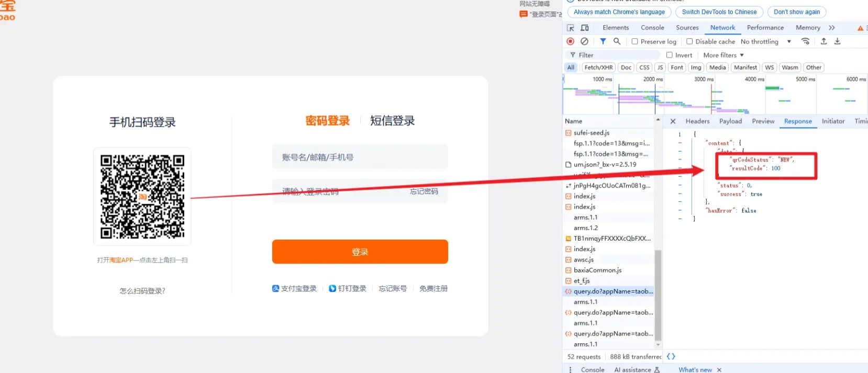The height and width of the screenshot is (373, 868).
Task: Check the Invert filter checkbox
Action: point(669,55)
